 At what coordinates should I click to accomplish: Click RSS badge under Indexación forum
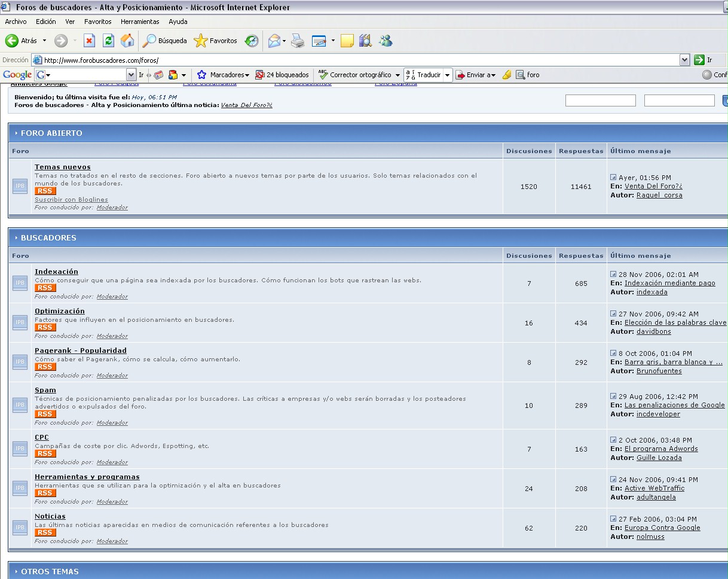[45, 288]
